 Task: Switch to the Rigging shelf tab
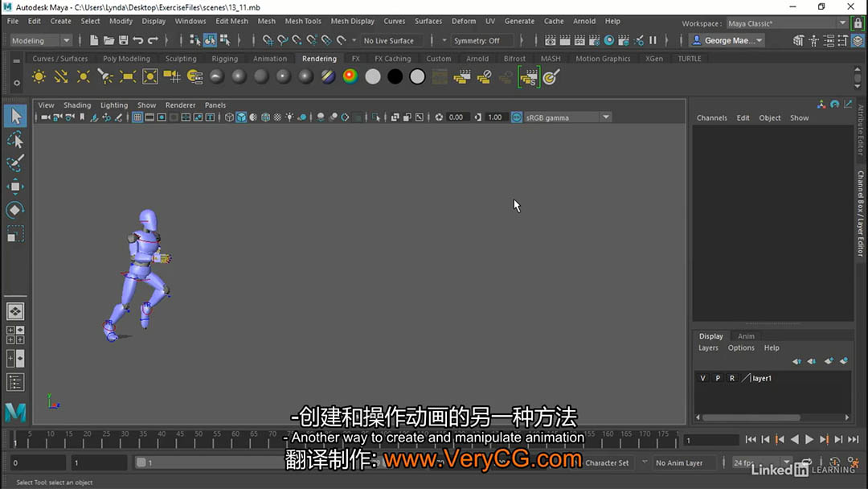click(224, 59)
